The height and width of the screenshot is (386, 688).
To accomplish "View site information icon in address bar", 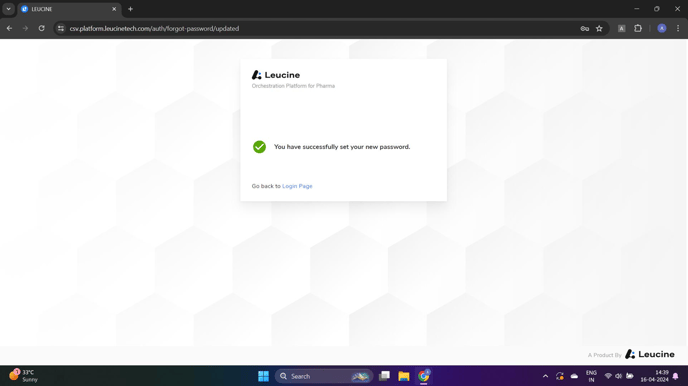I will click(x=61, y=29).
